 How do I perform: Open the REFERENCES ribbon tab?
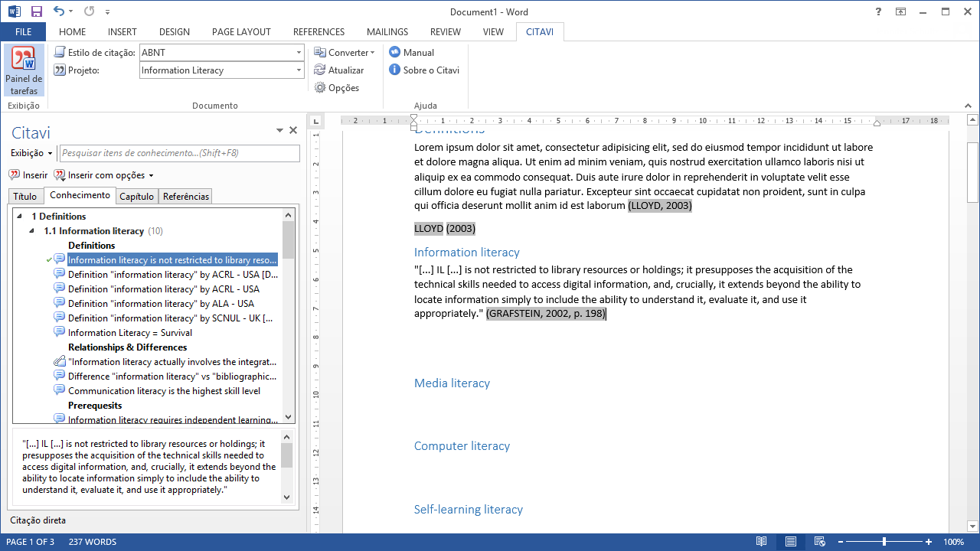pyautogui.click(x=319, y=32)
